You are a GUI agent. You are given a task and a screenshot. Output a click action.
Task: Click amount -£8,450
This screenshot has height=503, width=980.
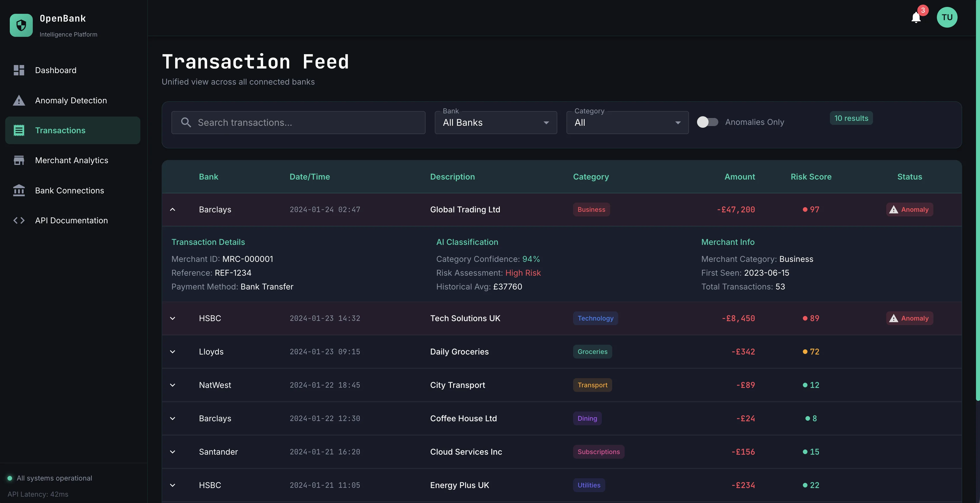click(738, 318)
